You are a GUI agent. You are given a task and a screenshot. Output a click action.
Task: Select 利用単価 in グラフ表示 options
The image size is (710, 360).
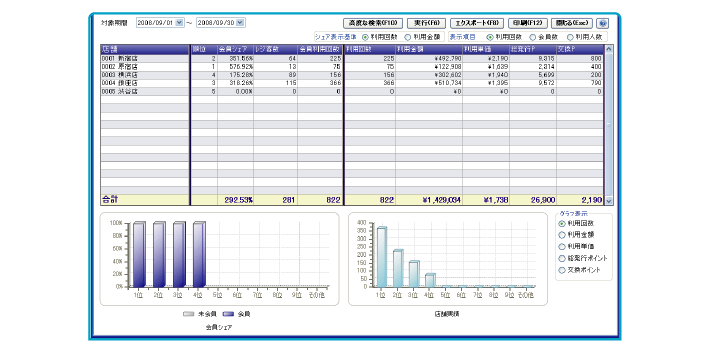pyautogui.click(x=562, y=247)
